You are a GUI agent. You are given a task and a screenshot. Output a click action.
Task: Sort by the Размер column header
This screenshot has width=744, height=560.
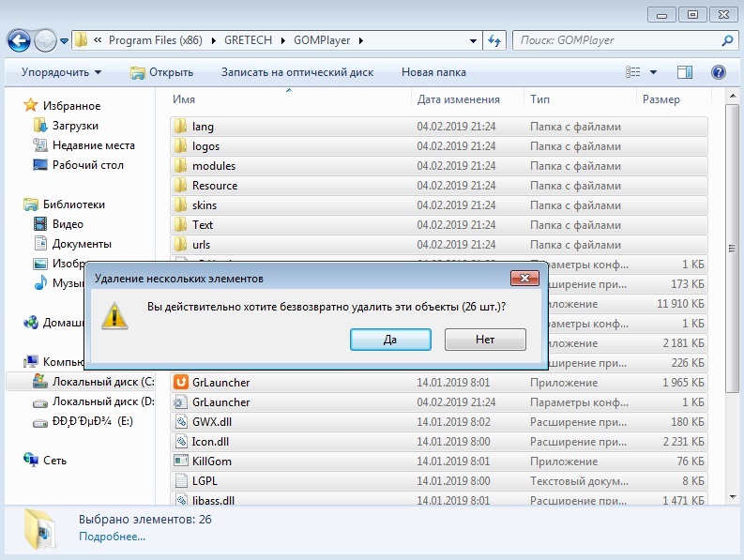pyautogui.click(x=660, y=99)
